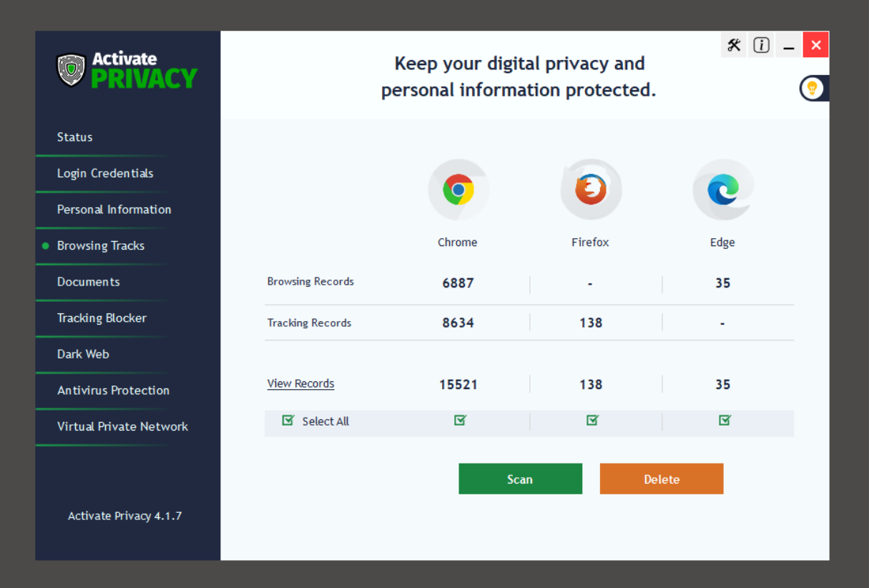Uncheck the Firefox column checkbox
The height and width of the screenshot is (588, 869).
(x=592, y=421)
